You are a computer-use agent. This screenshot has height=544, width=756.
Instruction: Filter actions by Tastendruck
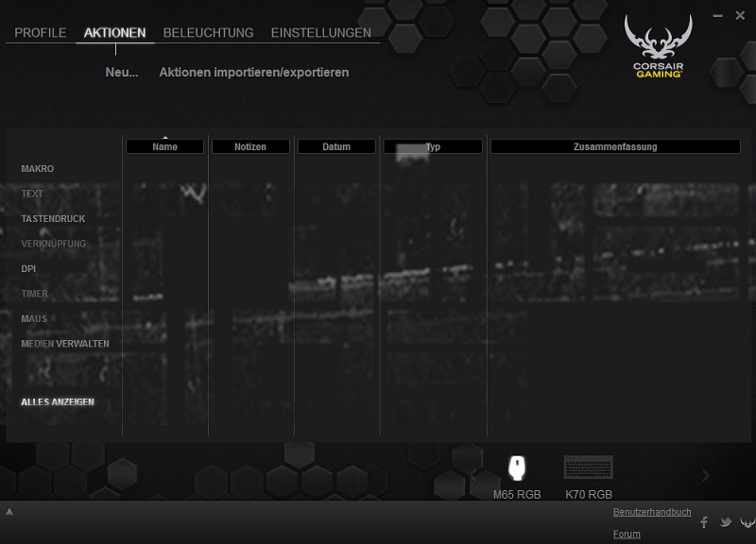53,219
